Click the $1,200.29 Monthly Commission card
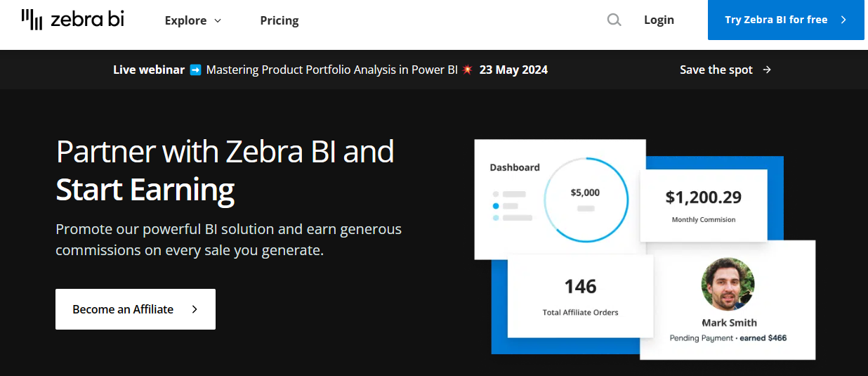The width and height of the screenshot is (868, 376). [703, 205]
